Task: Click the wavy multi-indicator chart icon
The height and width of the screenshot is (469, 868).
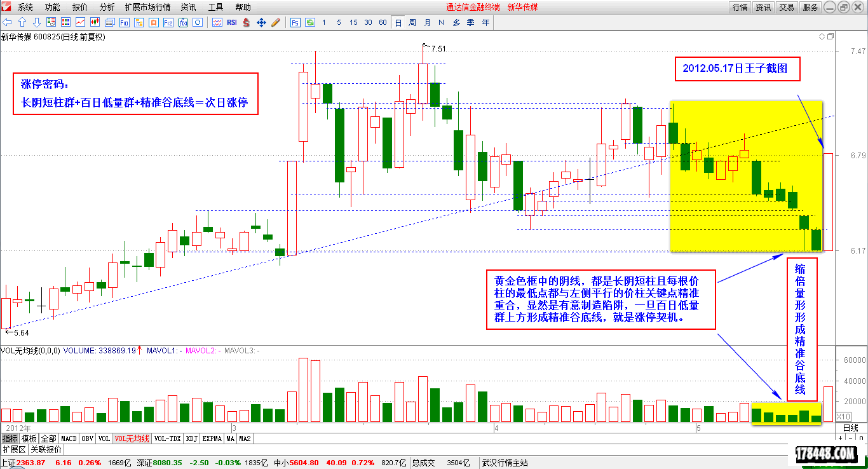Action: [217, 22]
